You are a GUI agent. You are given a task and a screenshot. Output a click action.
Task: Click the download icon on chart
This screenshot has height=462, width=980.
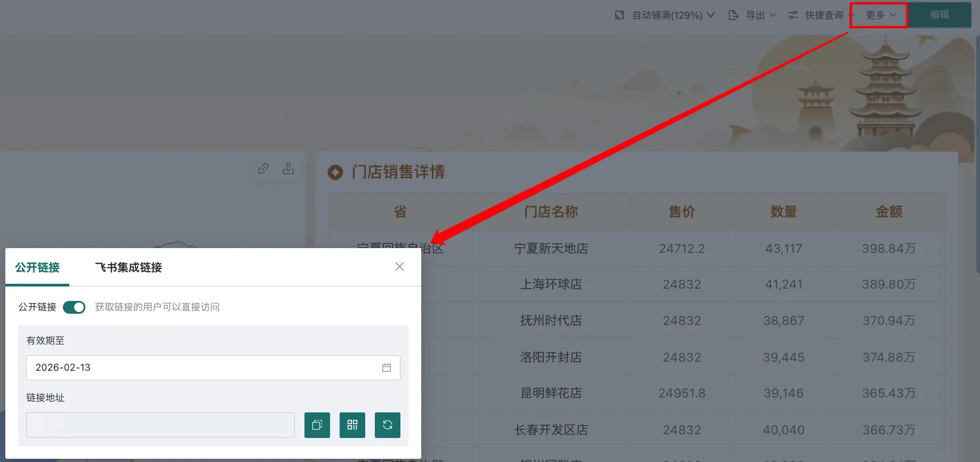288,169
